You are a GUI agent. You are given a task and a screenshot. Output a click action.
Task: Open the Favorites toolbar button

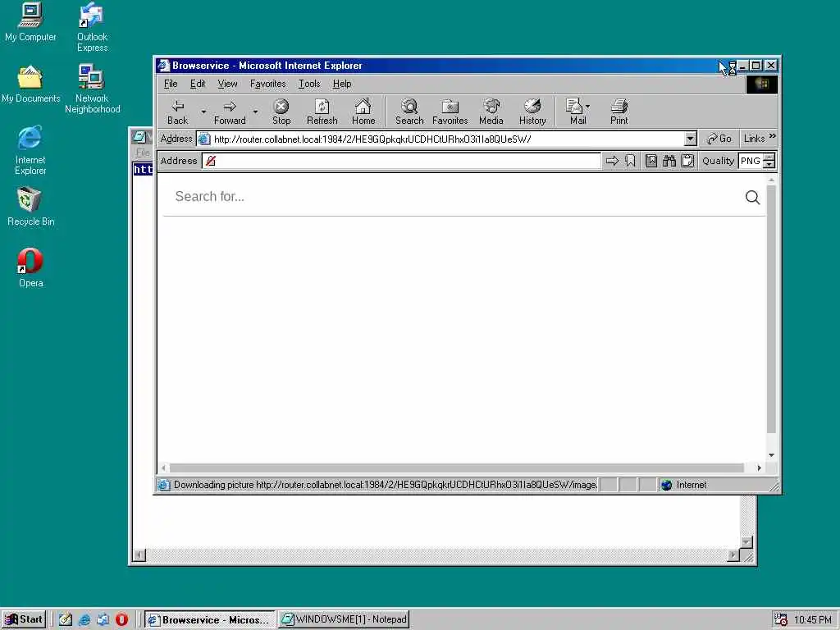tap(450, 112)
